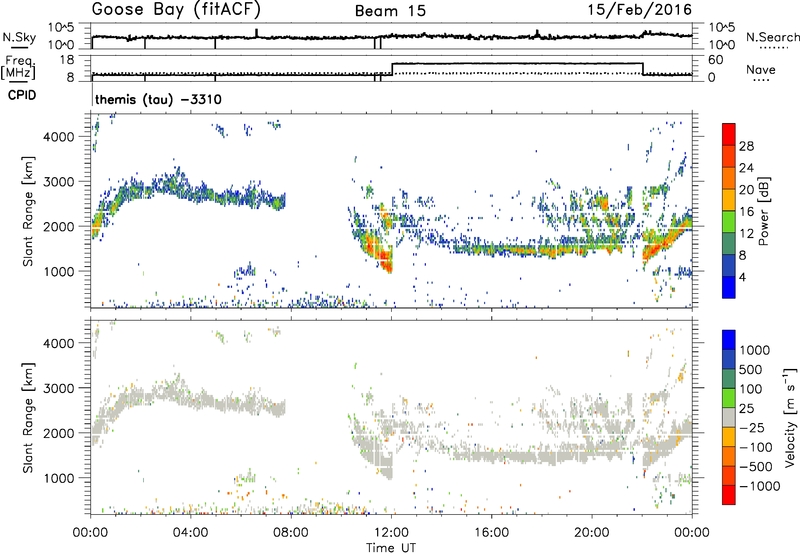Click the light green power colorbar segment near 12
Image resolution: width=800 pixels, height=554 pixels.
tap(729, 222)
